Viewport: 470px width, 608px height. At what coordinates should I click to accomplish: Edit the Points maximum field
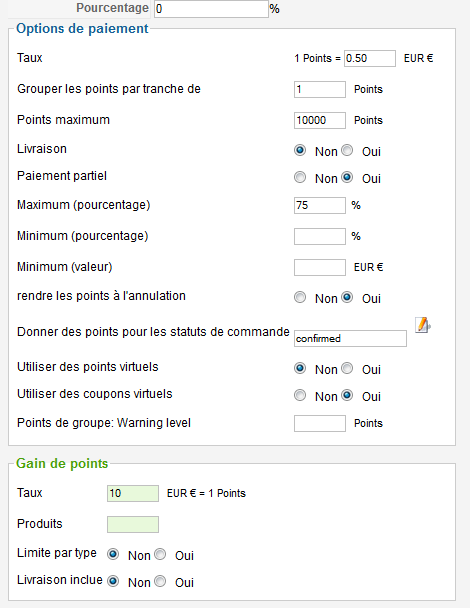320,121
